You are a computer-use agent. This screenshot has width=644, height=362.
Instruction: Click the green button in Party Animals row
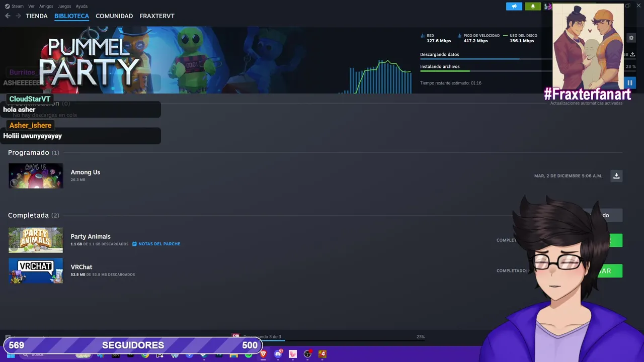click(x=615, y=240)
